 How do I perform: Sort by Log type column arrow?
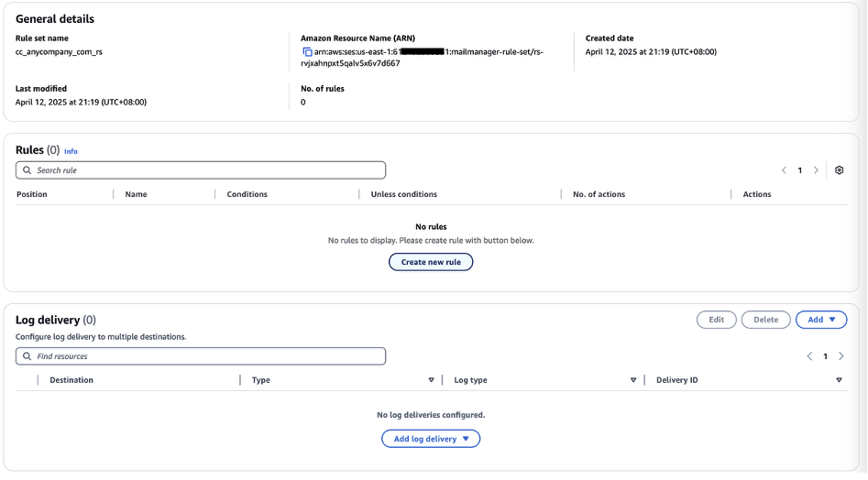pos(632,380)
